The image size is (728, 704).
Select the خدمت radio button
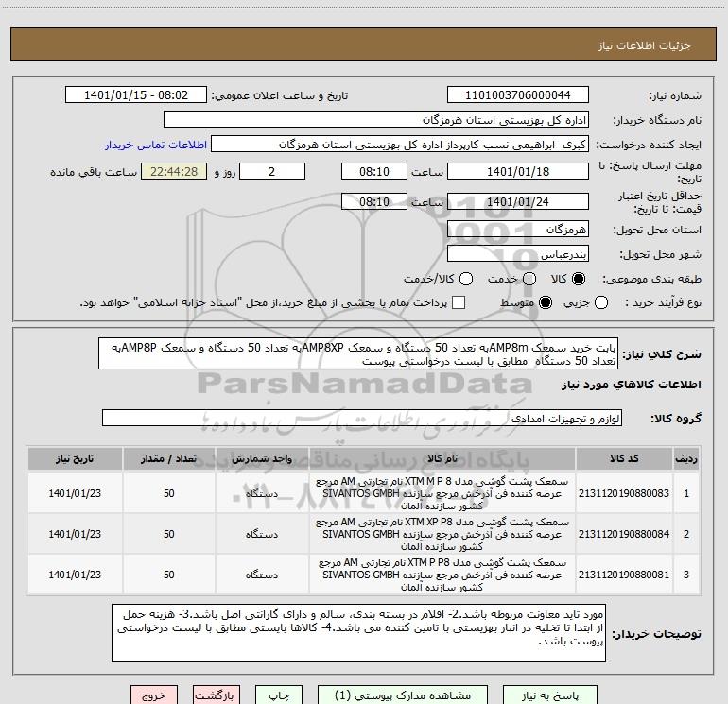pyautogui.click(x=529, y=279)
